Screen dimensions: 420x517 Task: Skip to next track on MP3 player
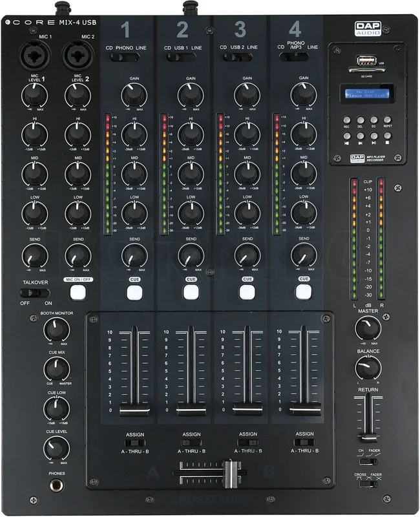(361, 136)
